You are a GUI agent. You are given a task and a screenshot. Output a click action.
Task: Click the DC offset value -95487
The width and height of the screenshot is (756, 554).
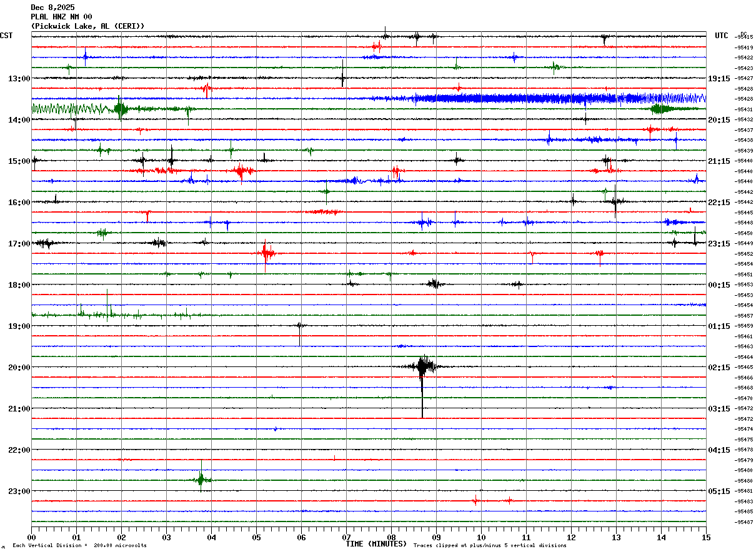pyautogui.click(x=744, y=522)
